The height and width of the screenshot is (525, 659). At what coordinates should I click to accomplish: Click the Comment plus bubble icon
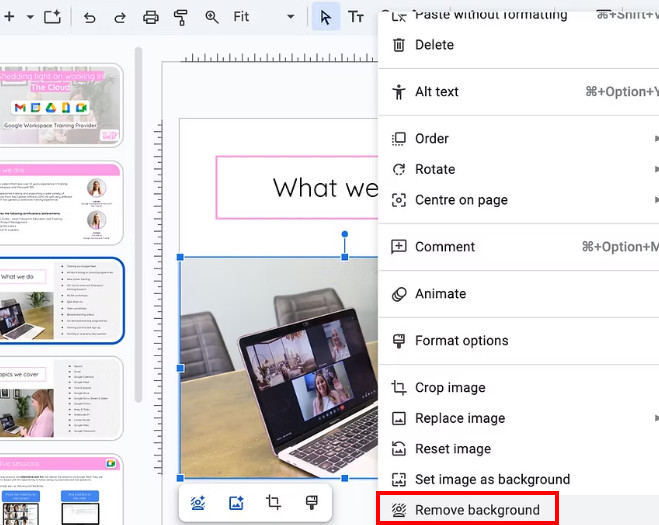click(x=398, y=247)
